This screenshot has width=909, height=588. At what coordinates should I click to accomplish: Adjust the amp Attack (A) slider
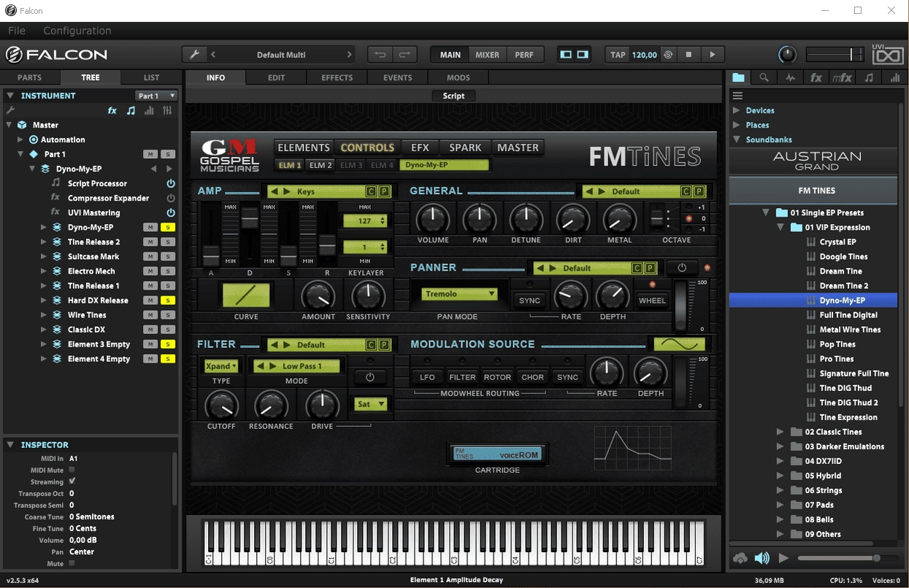pos(211,255)
